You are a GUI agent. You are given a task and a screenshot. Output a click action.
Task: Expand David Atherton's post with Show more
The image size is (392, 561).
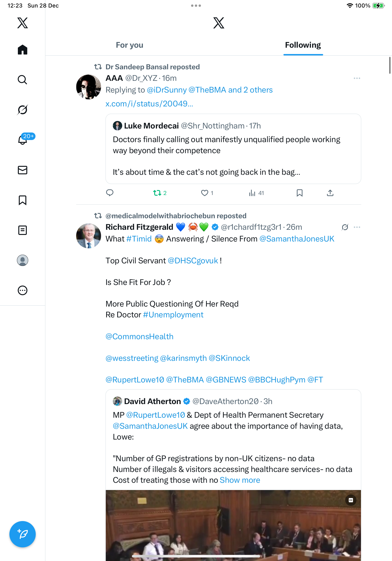[x=240, y=480]
